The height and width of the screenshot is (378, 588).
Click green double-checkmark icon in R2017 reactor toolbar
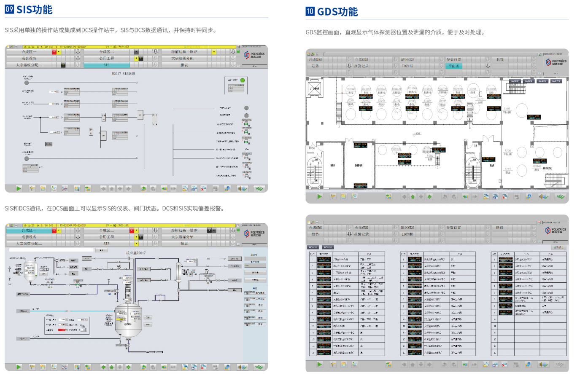tap(259, 367)
